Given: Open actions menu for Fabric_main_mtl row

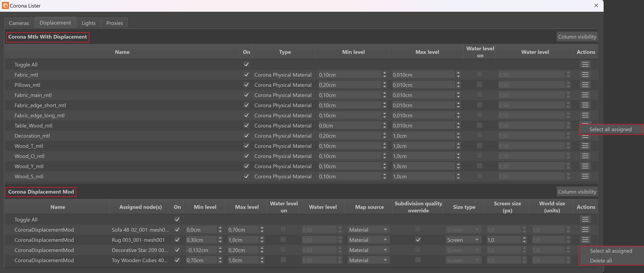Looking at the screenshot, I should pyautogui.click(x=585, y=95).
